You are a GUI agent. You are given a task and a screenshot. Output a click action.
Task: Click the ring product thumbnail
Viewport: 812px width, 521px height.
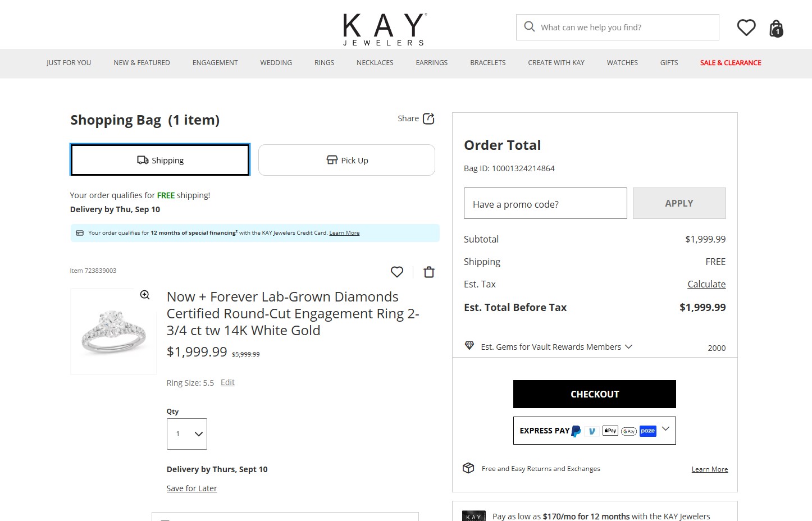(113, 331)
